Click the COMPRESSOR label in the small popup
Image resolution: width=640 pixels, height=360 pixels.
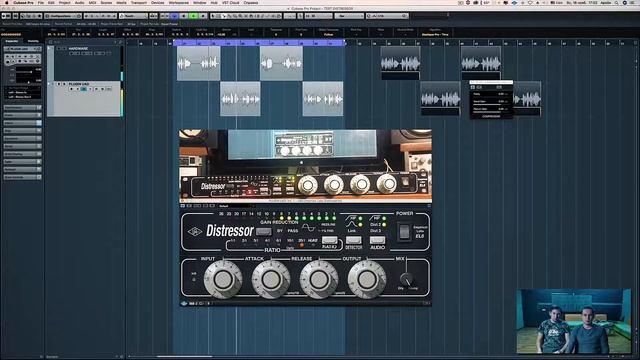[x=491, y=116]
